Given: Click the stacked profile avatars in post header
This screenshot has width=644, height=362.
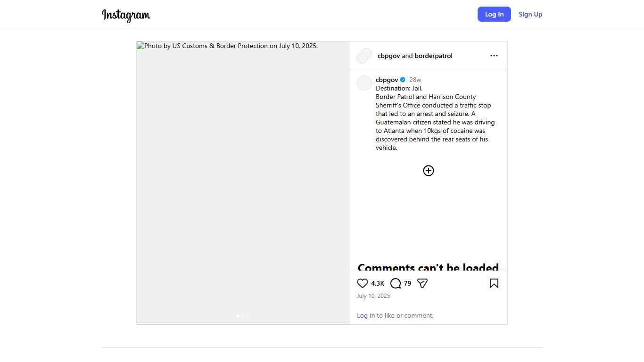Looking at the screenshot, I should [x=364, y=56].
